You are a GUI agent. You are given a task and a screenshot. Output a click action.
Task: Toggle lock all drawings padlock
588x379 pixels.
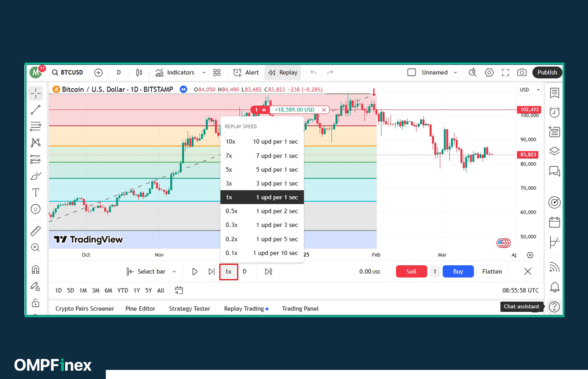tap(36, 302)
